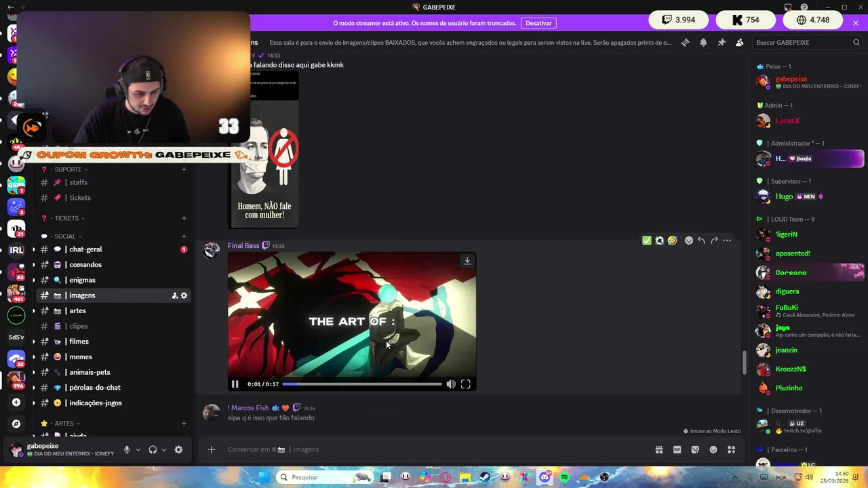The height and width of the screenshot is (488, 868).
Task: Open the indicações-jogos channel
Action: 113,403
